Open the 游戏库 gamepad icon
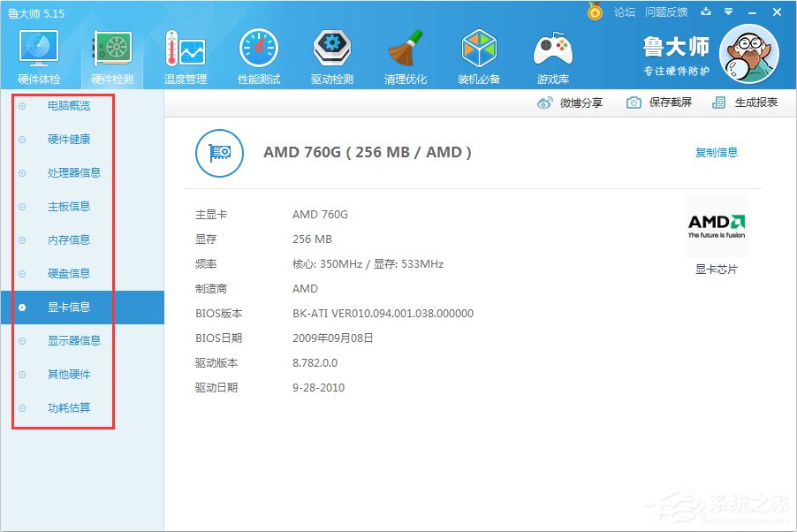Image resolution: width=797 pixels, height=532 pixels. (x=553, y=49)
